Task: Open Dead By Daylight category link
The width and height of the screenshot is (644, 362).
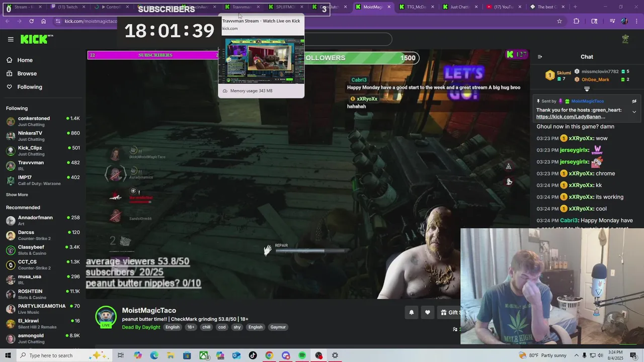Action: point(141,327)
